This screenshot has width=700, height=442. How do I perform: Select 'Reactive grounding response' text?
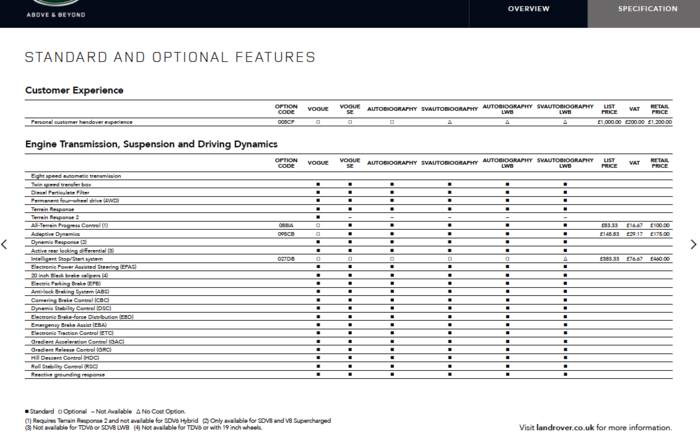point(68,375)
